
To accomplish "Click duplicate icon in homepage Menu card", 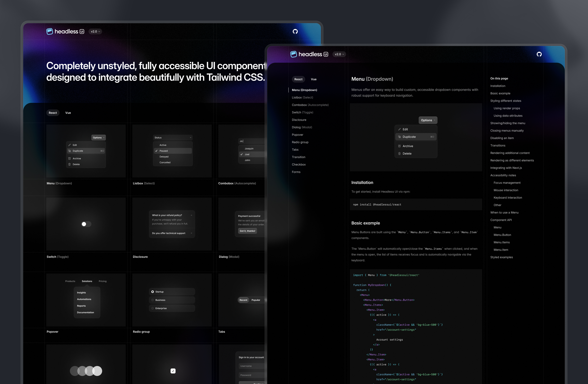I will tap(69, 151).
